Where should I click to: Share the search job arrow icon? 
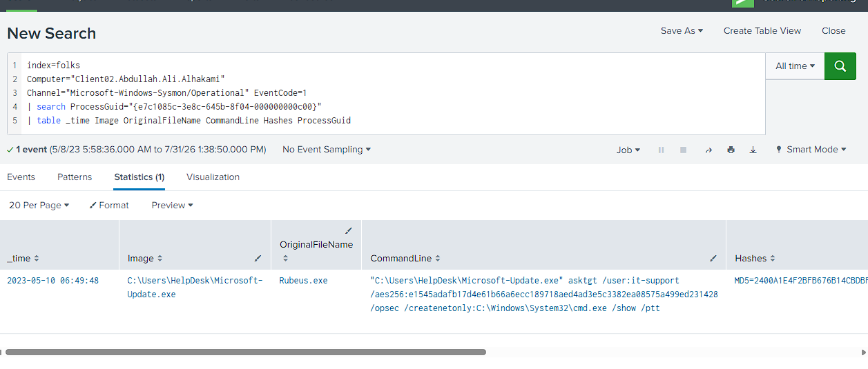coord(708,150)
